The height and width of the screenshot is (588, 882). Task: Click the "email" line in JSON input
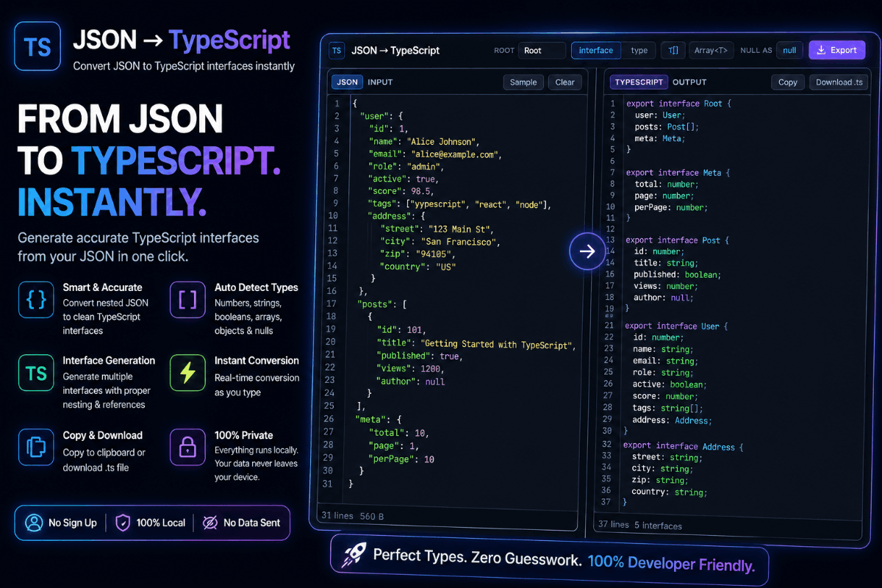click(x=435, y=154)
